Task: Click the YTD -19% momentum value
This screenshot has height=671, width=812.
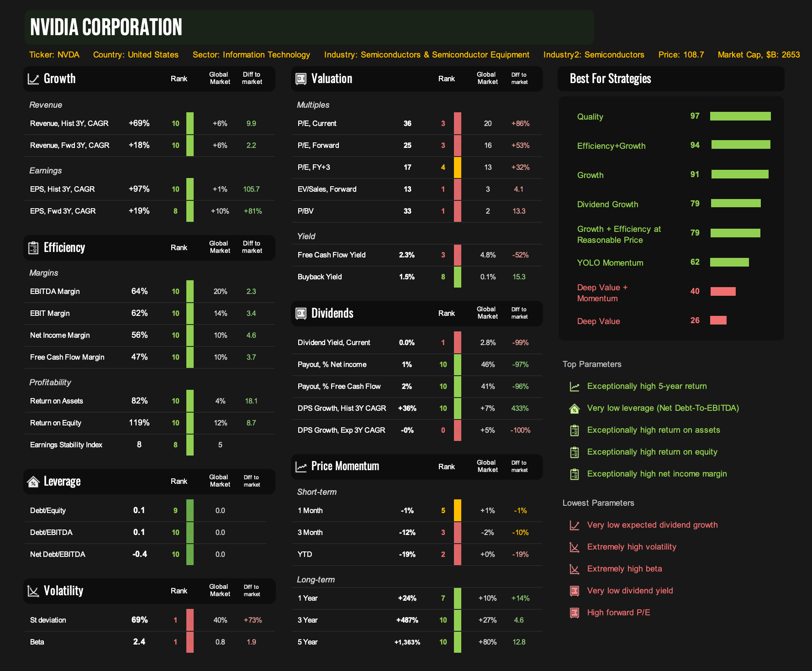Action: pos(407,555)
